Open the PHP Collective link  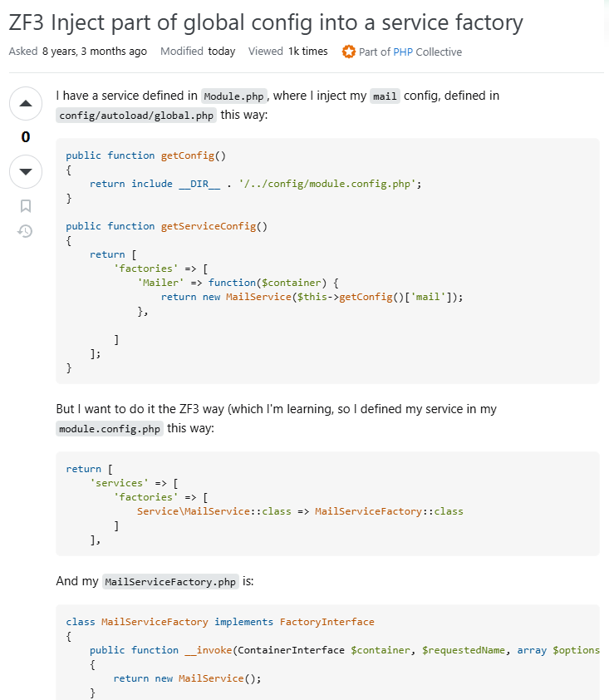[x=403, y=52]
